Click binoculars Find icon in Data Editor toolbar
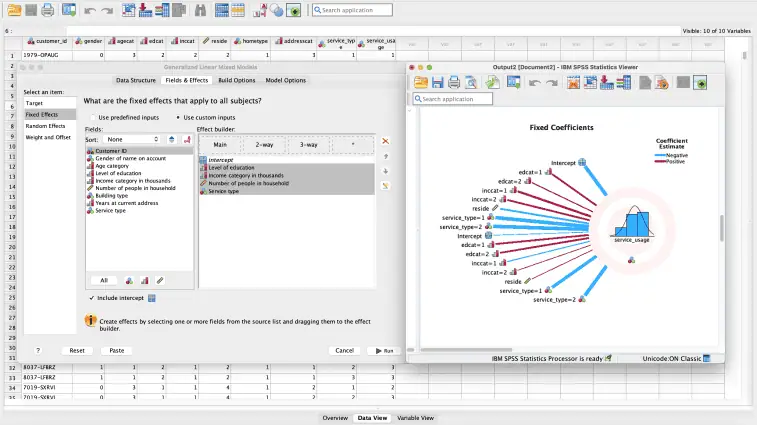The image size is (757, 425). click(x=200, y=10)
